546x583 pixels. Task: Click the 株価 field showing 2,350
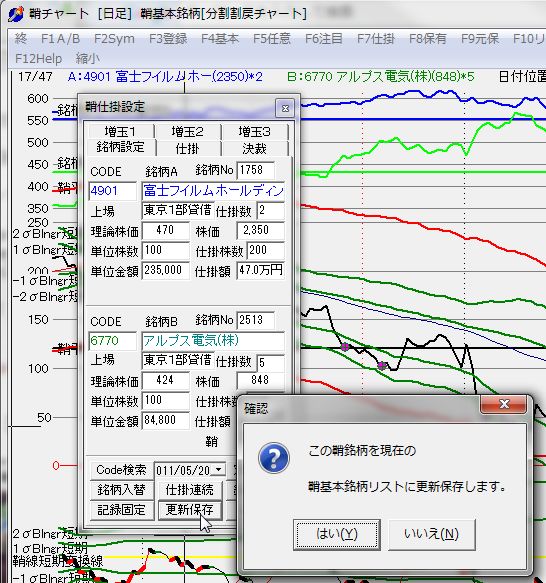pyautogui.click(x=260, y=231)
